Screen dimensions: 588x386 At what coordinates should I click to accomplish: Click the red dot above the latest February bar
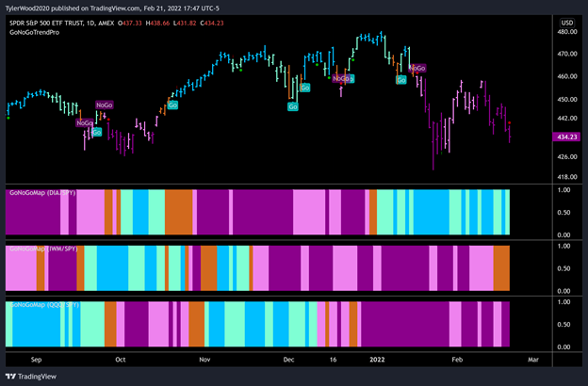[509, 123]
